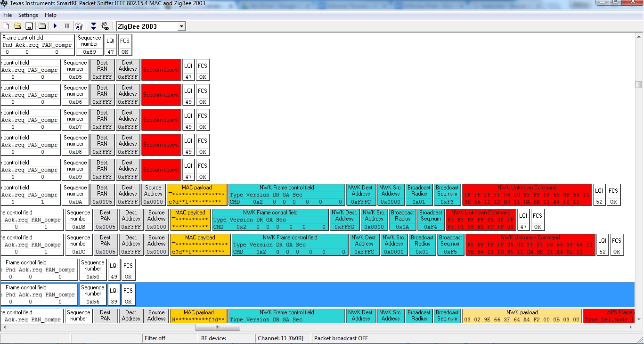Click the NWK Frame control field in packet 0xDC
This screenshot has height=344, width=644.
click(x=290, y=245)
